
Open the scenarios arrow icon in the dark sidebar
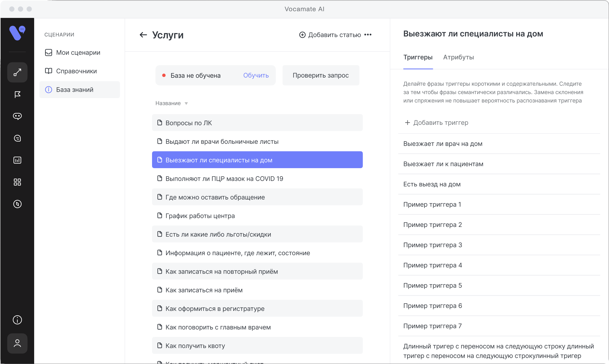tap(17, 72)
